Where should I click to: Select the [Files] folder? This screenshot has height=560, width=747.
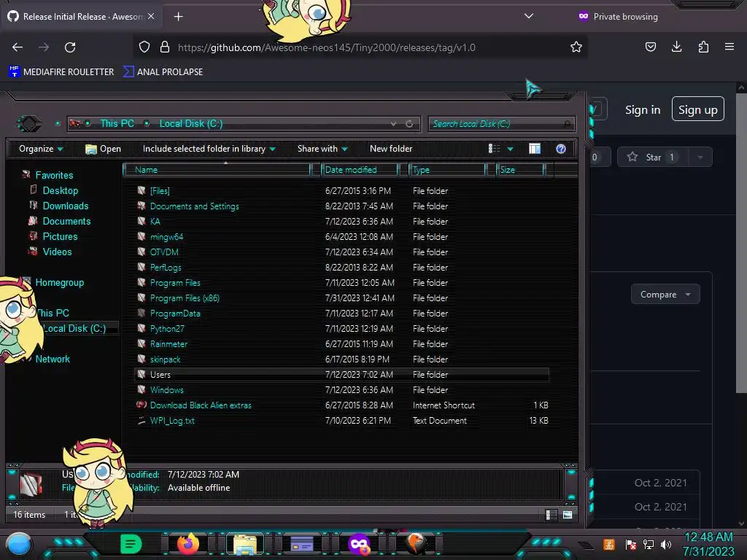(160, 191)
